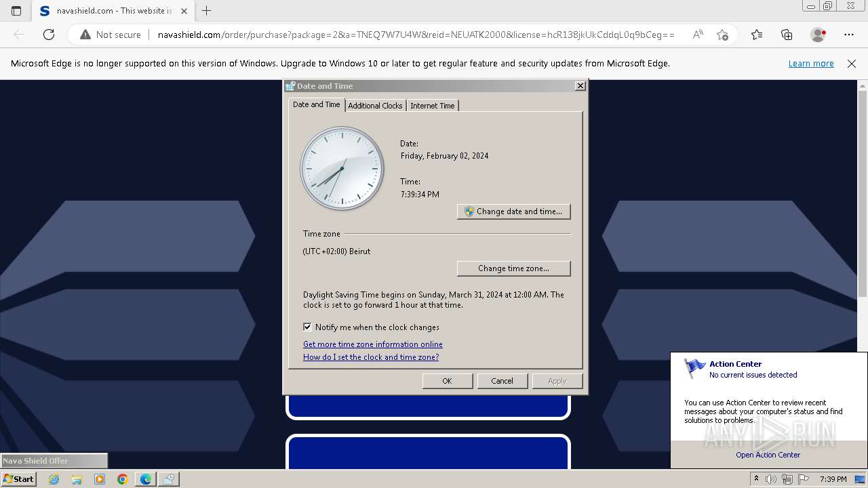Click the Action Center flag tray icon
Image resolution: width=868 pixels, height=488 pixels.
click(804, 479)
